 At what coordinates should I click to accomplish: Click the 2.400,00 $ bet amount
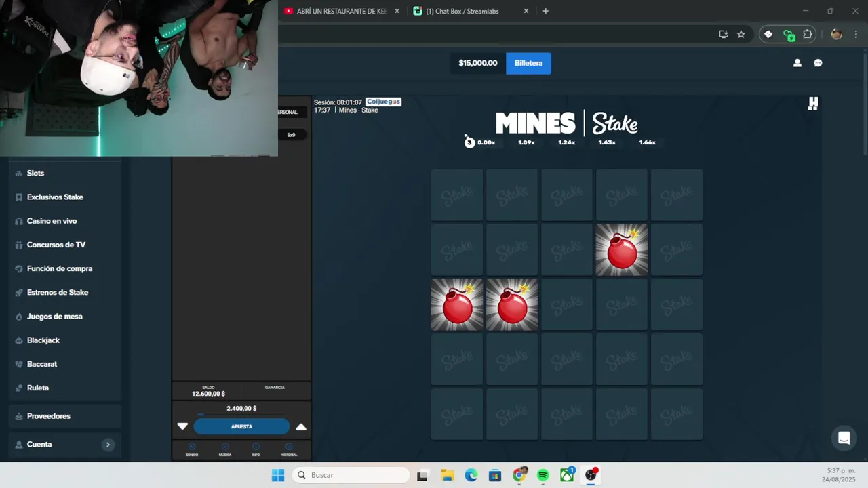[x=241, y=409]
